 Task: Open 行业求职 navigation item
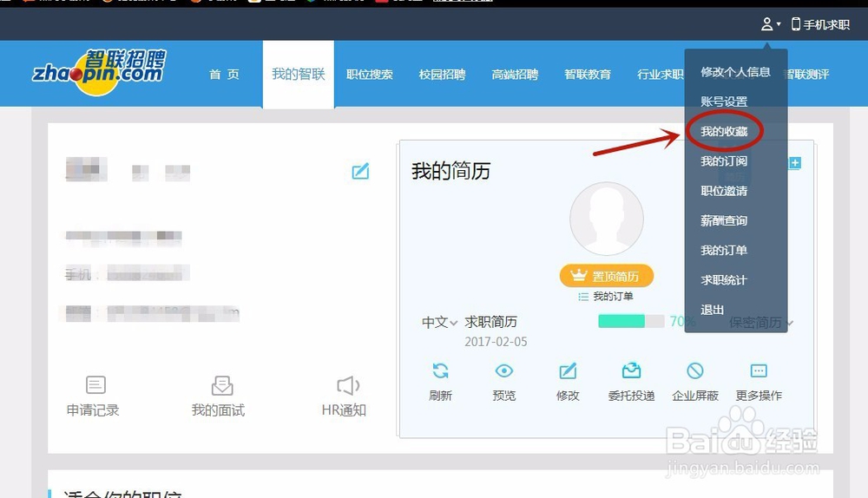click(660, 74)
